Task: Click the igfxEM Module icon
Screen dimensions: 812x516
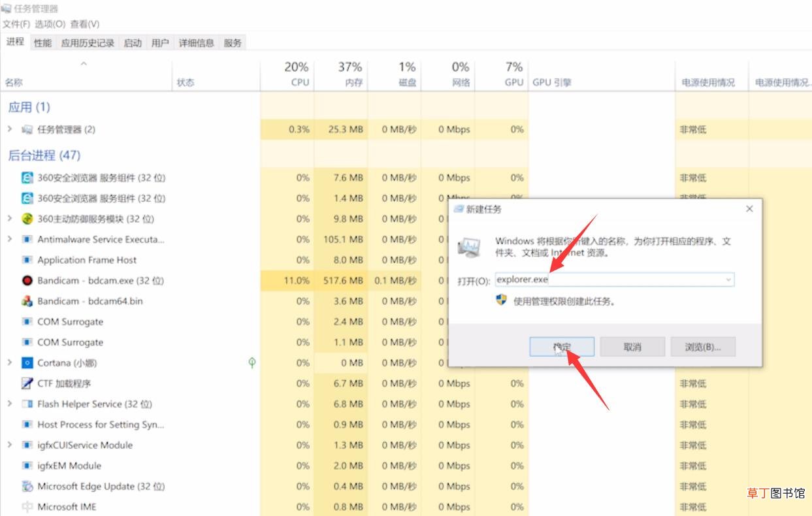Action: pos(27,466)
